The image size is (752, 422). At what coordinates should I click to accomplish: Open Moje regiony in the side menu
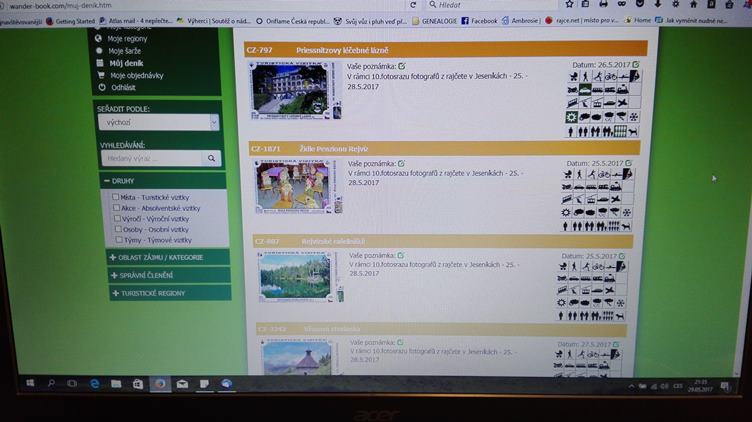tap(127, 39)
